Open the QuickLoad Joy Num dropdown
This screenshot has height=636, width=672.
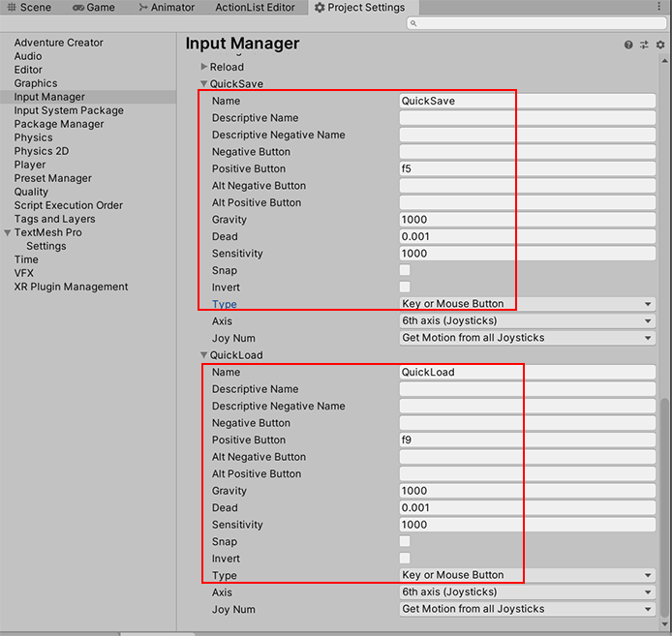[x=527, y=609]
